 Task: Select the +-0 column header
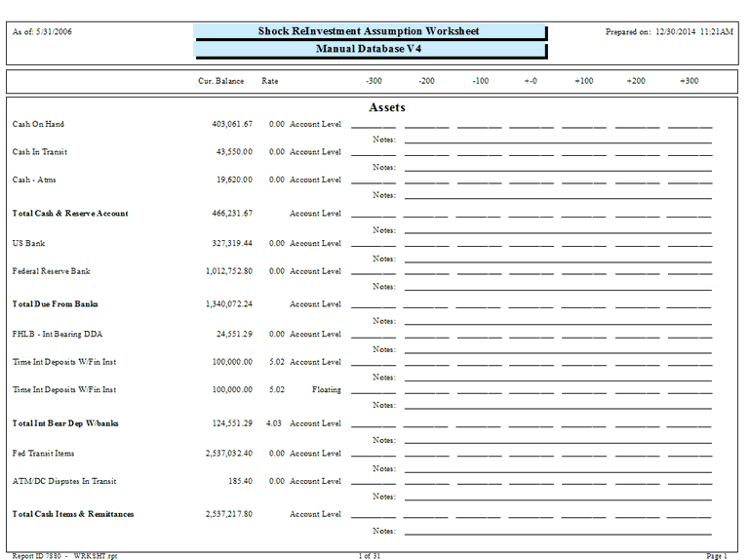(x=531, y=81)
